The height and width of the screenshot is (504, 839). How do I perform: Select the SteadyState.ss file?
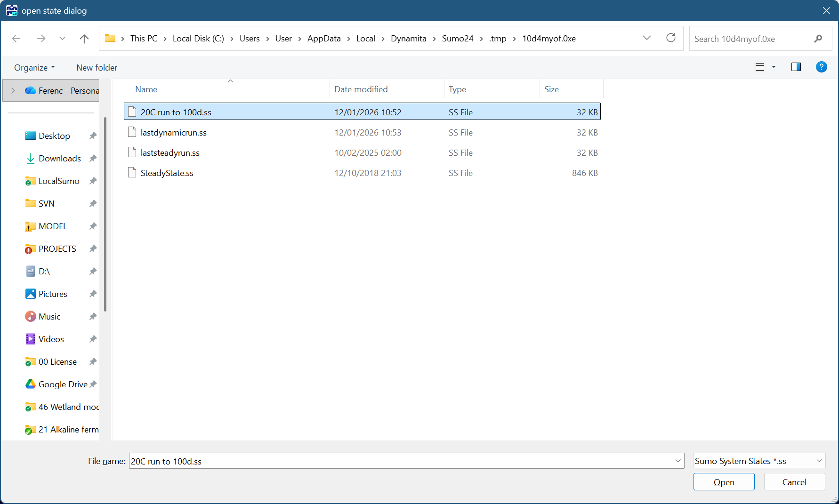click(167, 173)
